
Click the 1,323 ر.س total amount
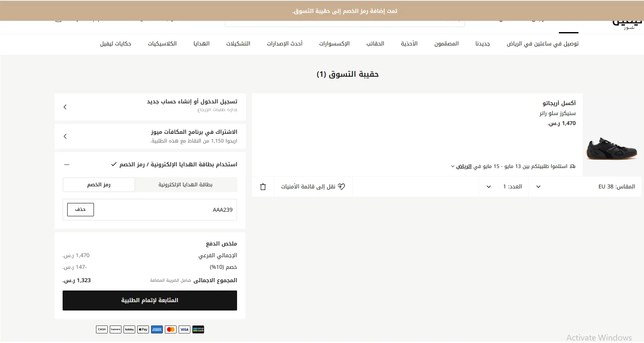77,280
